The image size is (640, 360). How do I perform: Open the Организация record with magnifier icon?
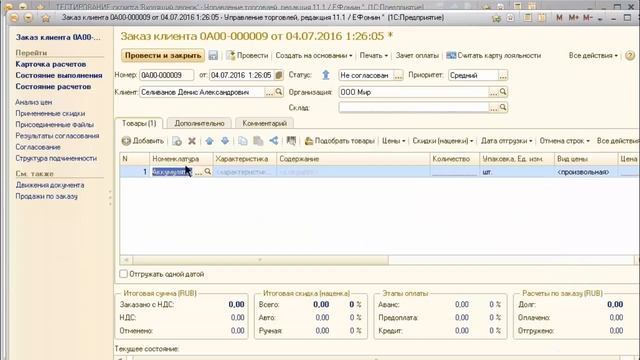pos(503,92)
